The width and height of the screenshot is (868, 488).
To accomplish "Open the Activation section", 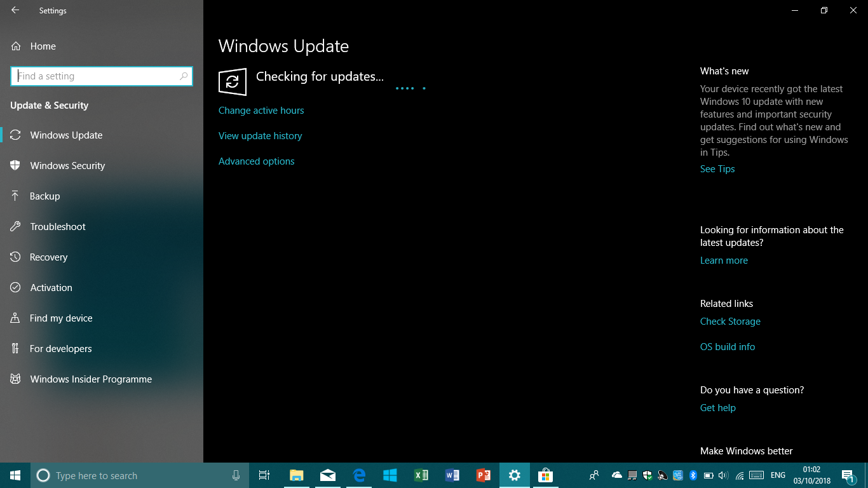I will (x=102, y=288).
